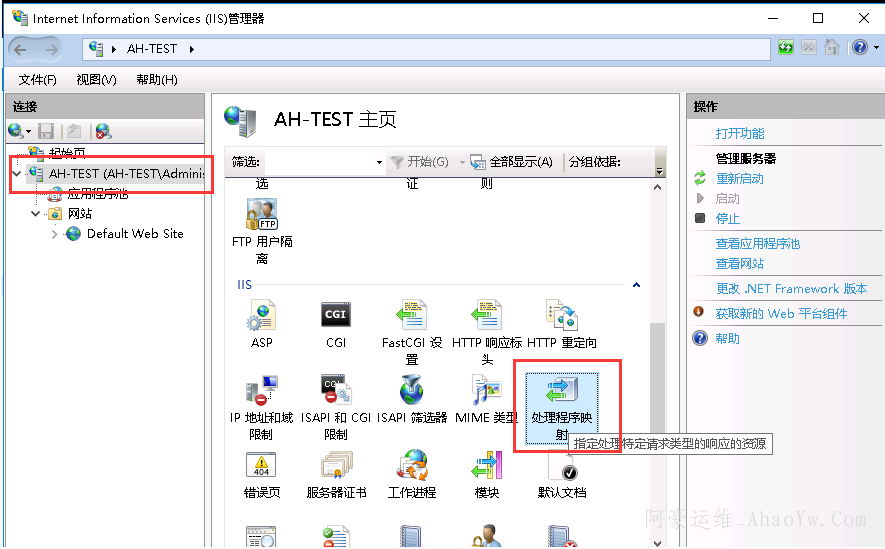Open the 视图(V) menu
Screen dimensions: 885x549
[x=96, y=80]
